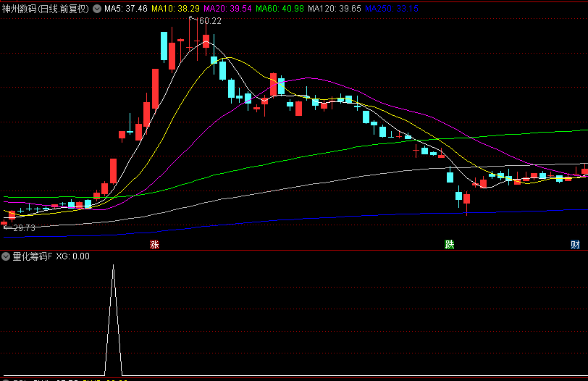The height and width of the screenshot is (381, 588).
Task: Click the MA20: 39.54 label
Action: tap(227, 9)
